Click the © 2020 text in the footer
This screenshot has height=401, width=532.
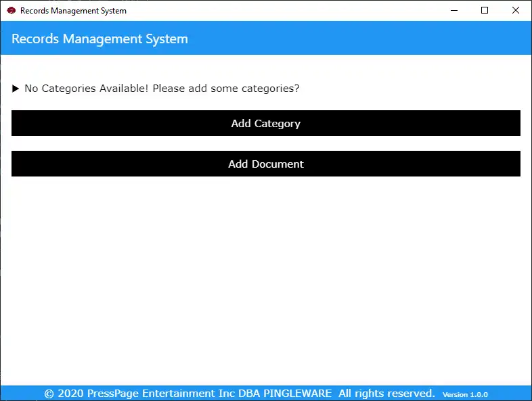click(64, 394)
